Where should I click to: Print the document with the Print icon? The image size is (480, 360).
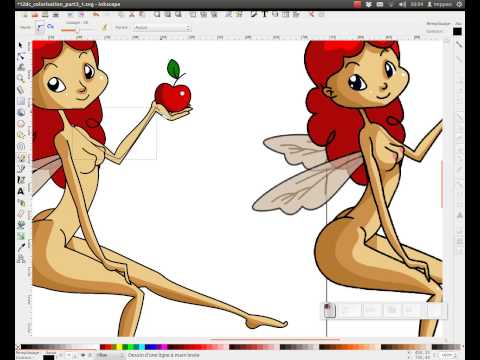pos(56,14)
